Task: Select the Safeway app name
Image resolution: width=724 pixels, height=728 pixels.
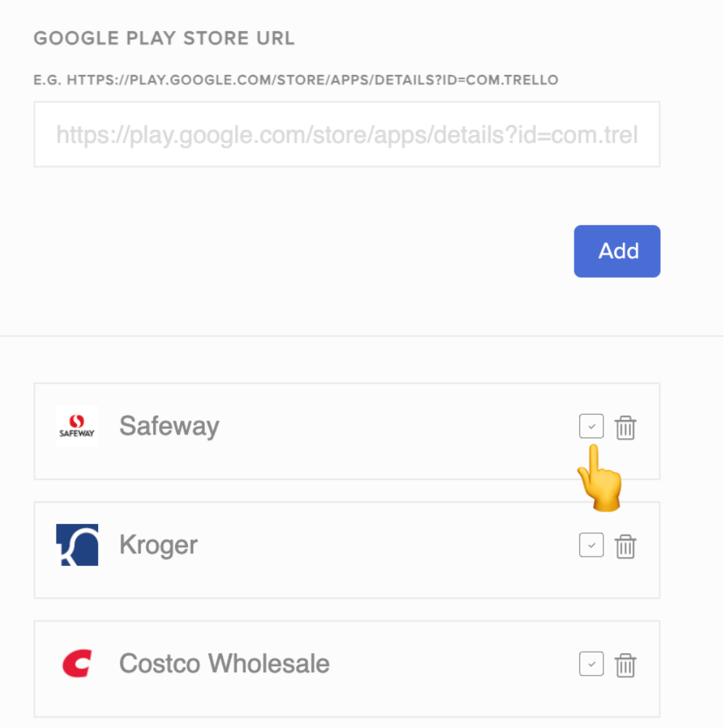Action: point(169,426)
